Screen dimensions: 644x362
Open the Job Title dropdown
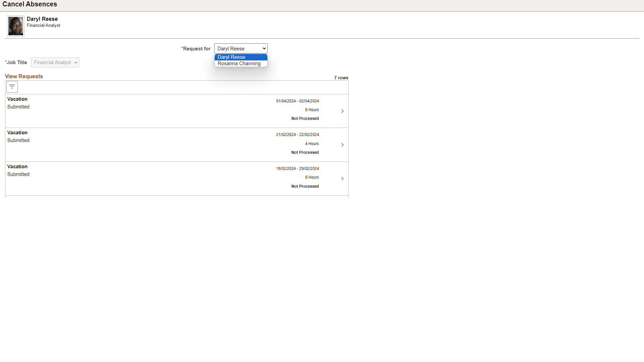(55, 62)
